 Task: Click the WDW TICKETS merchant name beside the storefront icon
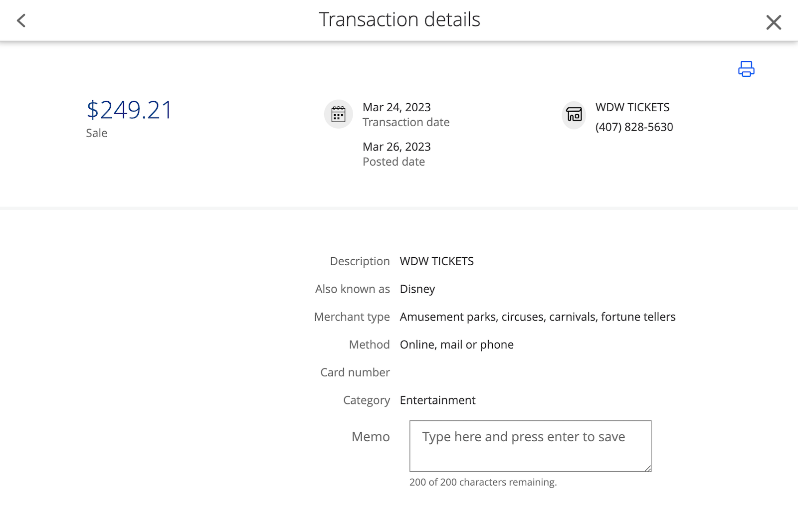point(632,107)
